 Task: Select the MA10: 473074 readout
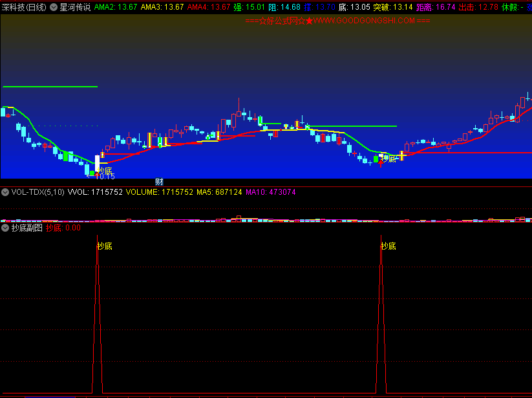(x=271, y=192)
